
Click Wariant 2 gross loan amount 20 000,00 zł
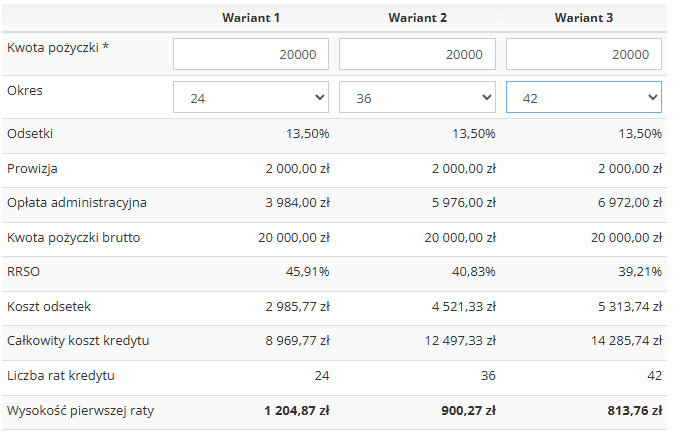(460, 237)
